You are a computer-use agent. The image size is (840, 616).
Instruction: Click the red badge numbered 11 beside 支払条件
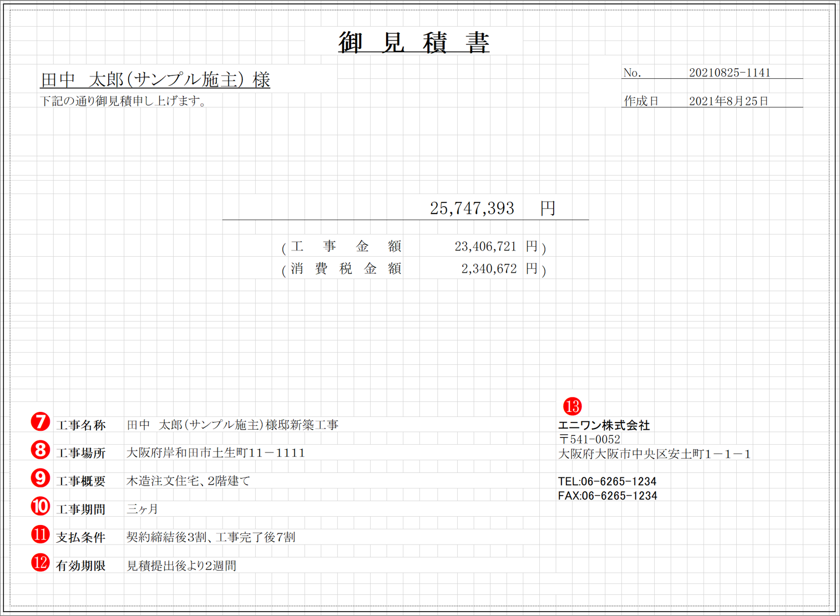pos(39,534)
